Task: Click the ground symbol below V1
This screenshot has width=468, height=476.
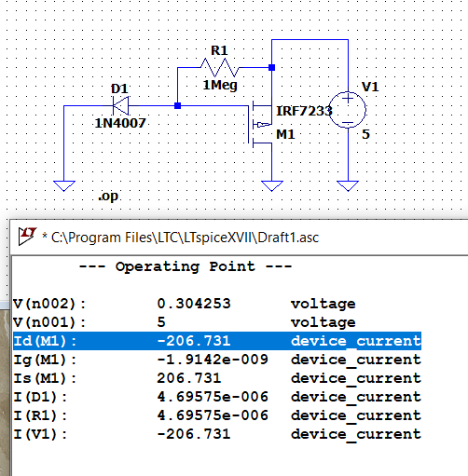Action: 348,186
